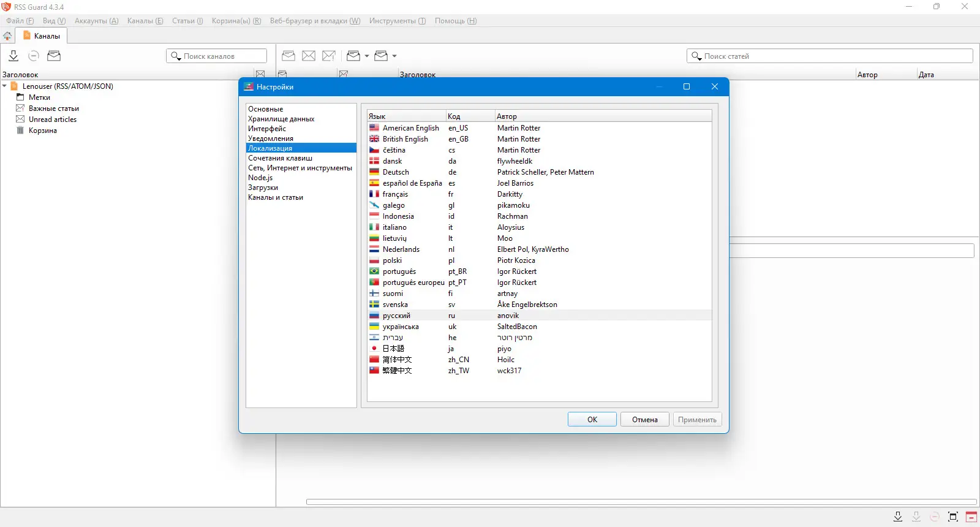Click the home icon left of Каналы tab
The width and height of the screenshot is (980, 527).
click(7, 36)
